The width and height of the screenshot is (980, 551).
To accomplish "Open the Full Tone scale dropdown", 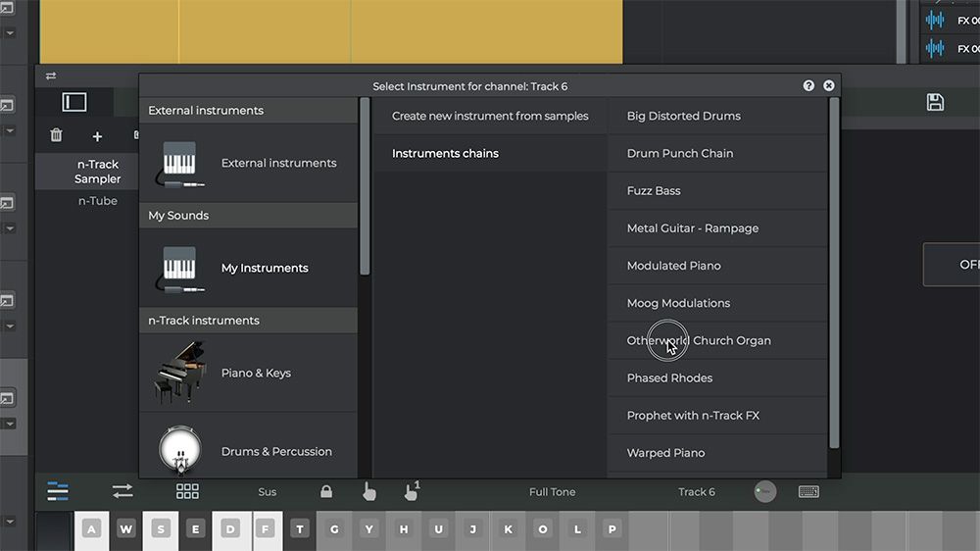I will pyautogui.click(x=553, y=492).
